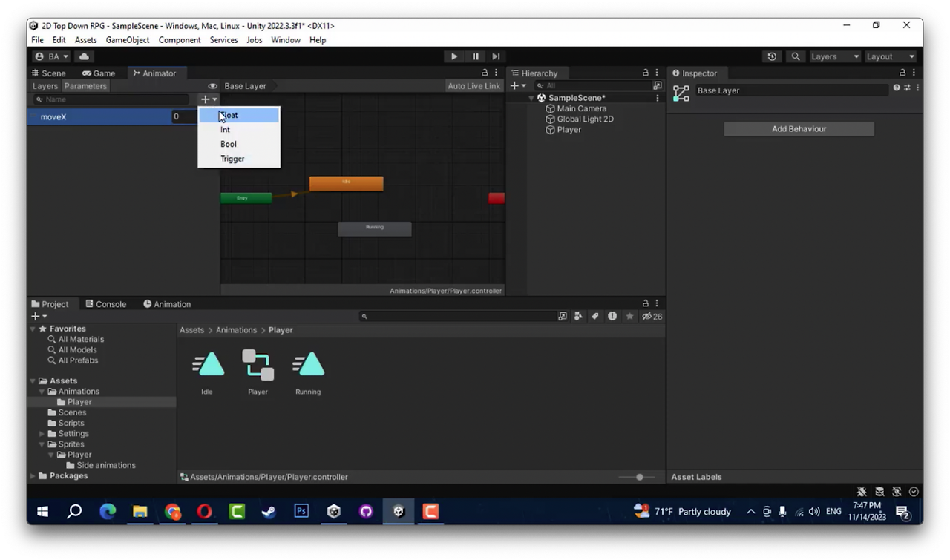Click the Pause button in the toolbar
This screenshot has width=950, height=560.
pos(475,56)
